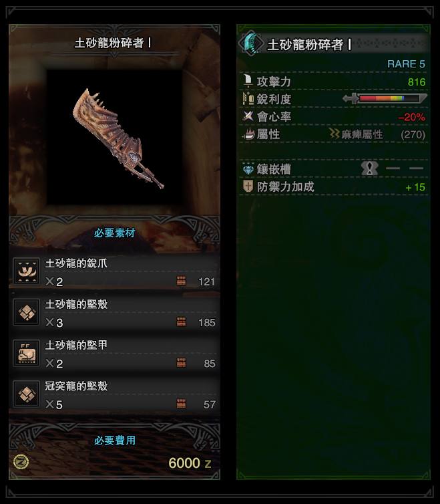Click the 防禦力加成 shield icon
This screenshot has height=504, width=440.
point(248,186)
